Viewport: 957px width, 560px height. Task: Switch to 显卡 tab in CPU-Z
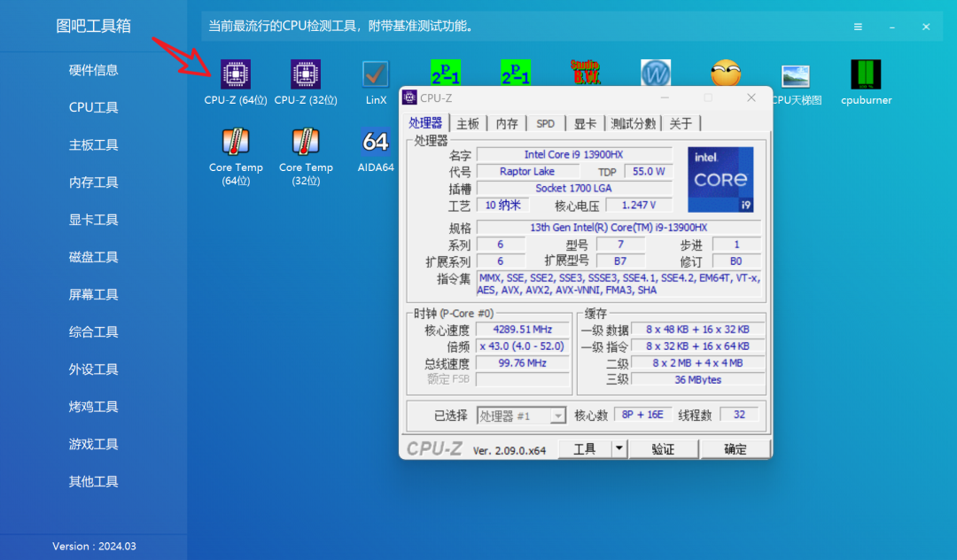click(585, 124)
